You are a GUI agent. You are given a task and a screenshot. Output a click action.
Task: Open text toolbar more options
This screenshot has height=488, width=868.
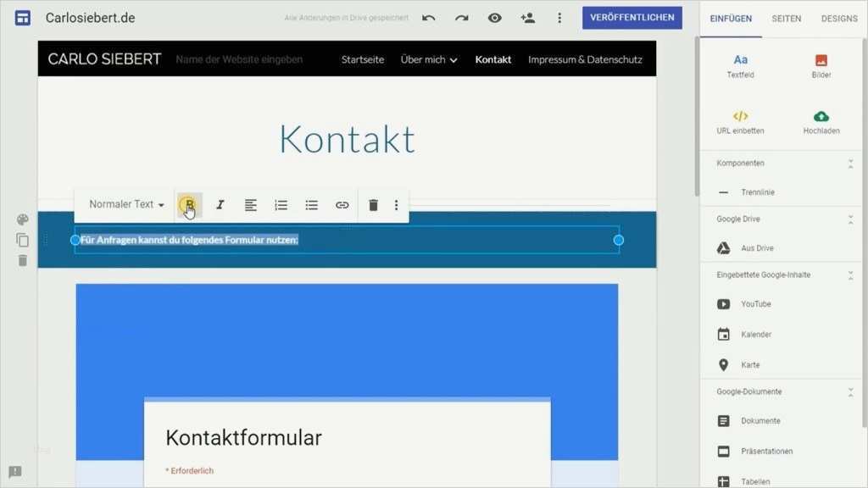point(397,205)
